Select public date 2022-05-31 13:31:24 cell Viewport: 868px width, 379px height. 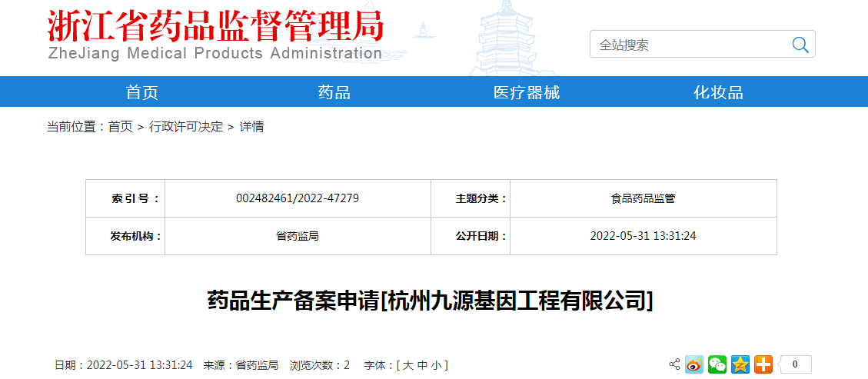click(x=644, y=236)
